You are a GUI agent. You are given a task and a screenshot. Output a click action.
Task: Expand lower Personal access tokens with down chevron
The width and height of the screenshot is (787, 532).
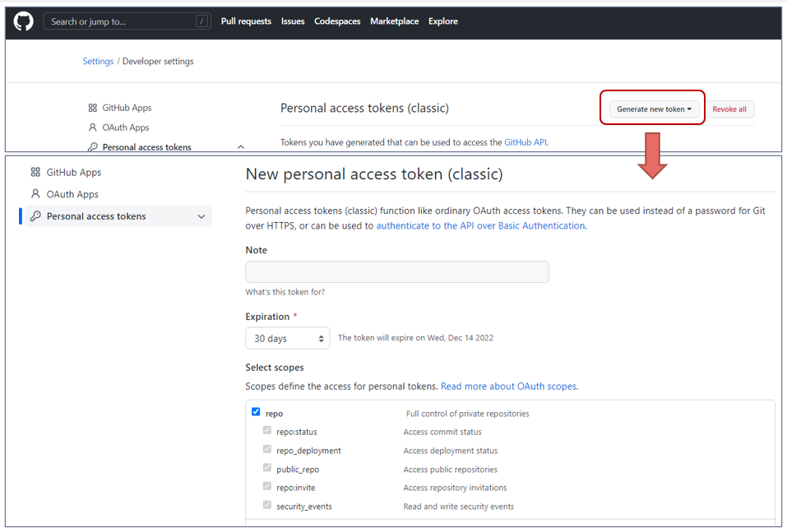tap(201, 216)
